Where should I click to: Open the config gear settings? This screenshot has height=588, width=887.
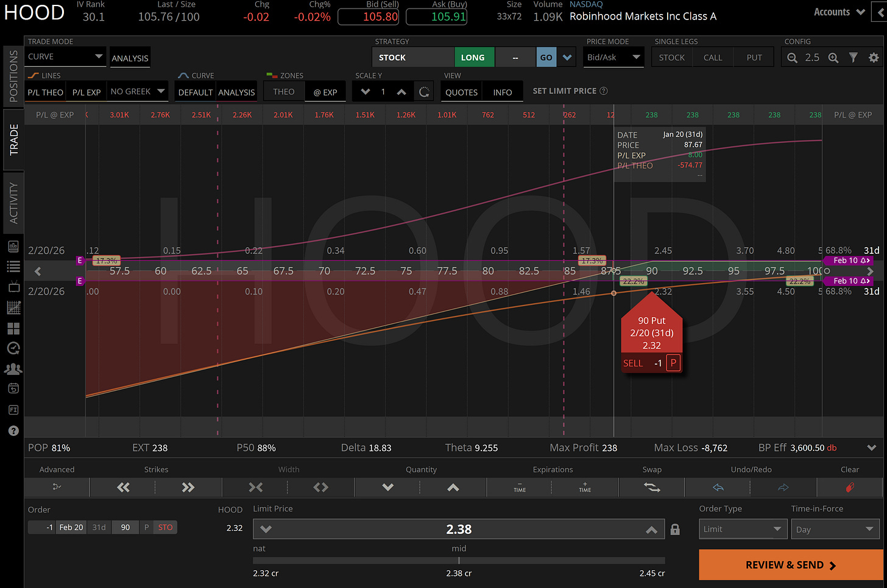tap(874, 57)
